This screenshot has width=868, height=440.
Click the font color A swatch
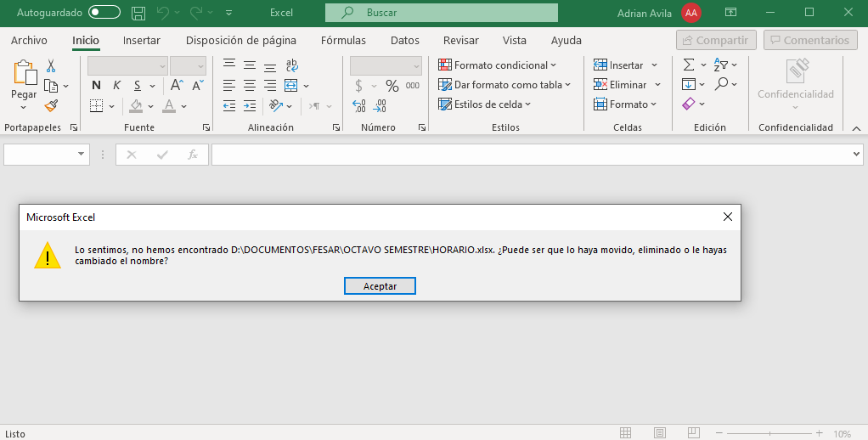(x=169, y=105)
